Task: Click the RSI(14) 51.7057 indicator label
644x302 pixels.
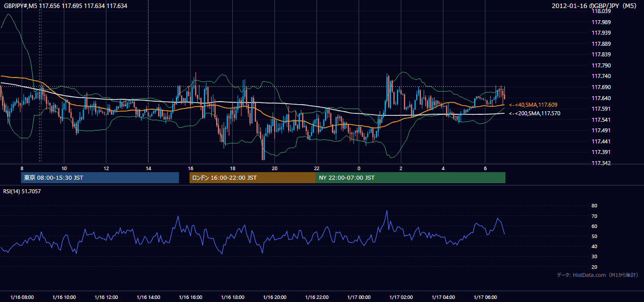Action: pyautogui.click(x=22, y=191)
